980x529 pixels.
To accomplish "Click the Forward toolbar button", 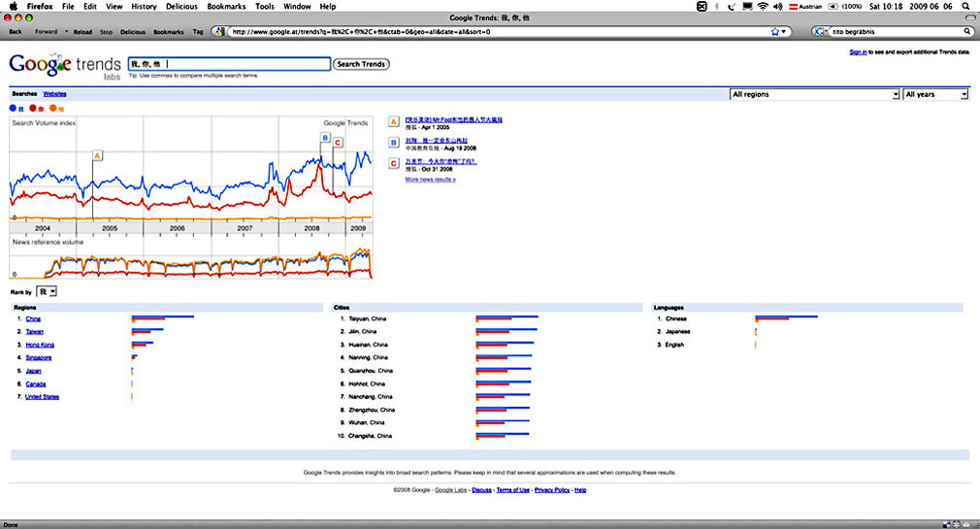I will (x=46, y=31).
